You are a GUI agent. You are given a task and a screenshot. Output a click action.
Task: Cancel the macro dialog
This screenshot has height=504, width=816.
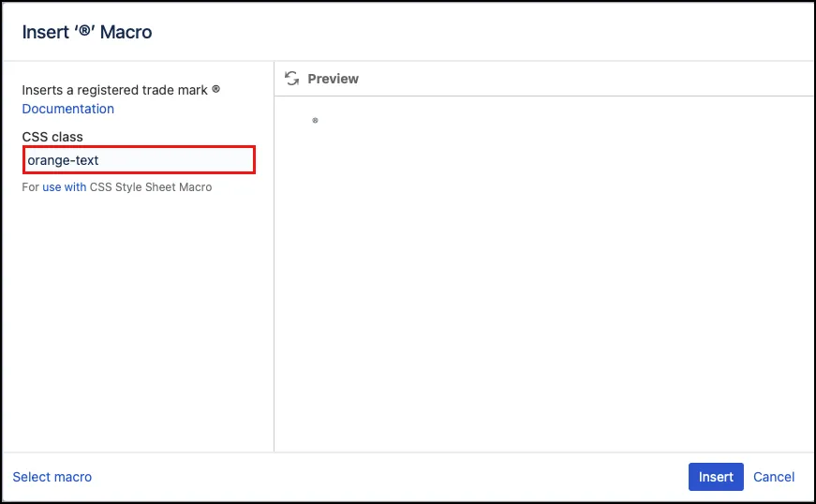[774, 477]
